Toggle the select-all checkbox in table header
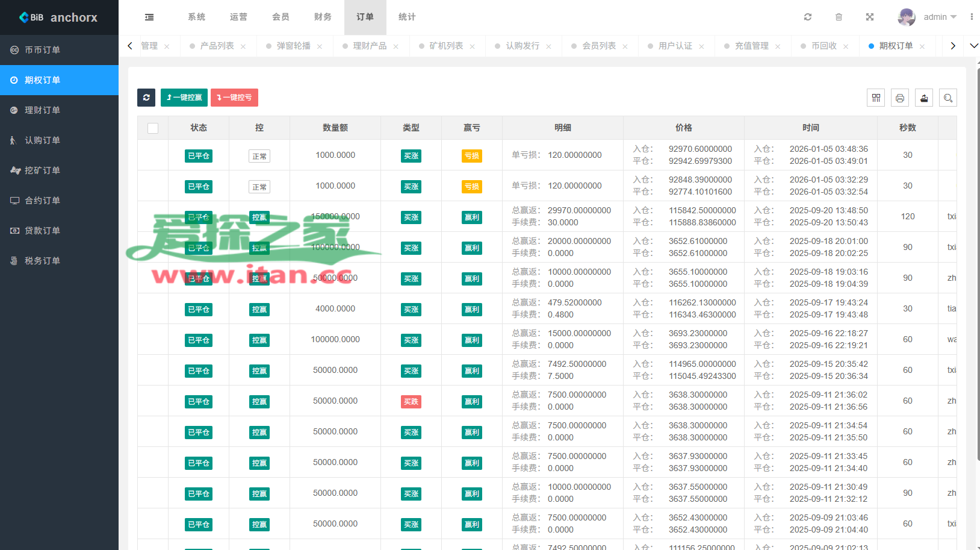 153,128
